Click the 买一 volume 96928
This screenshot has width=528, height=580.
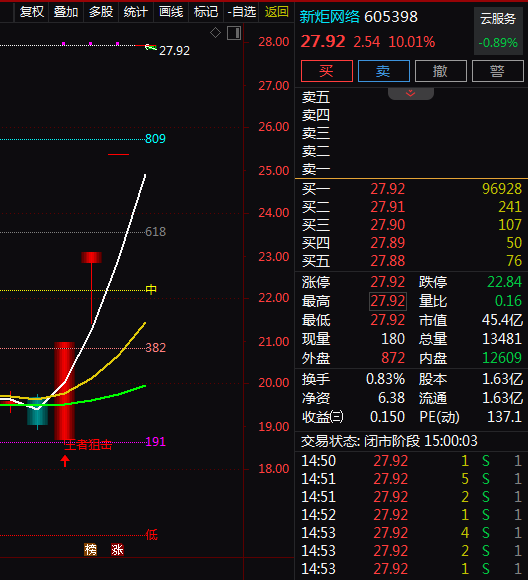coord(502,189)
